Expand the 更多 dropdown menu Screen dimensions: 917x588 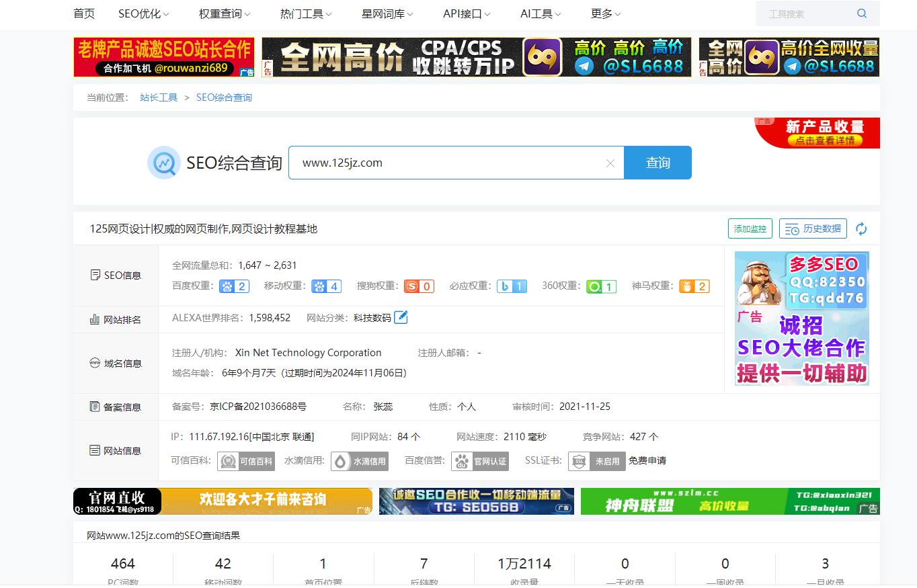pos(606,13)
